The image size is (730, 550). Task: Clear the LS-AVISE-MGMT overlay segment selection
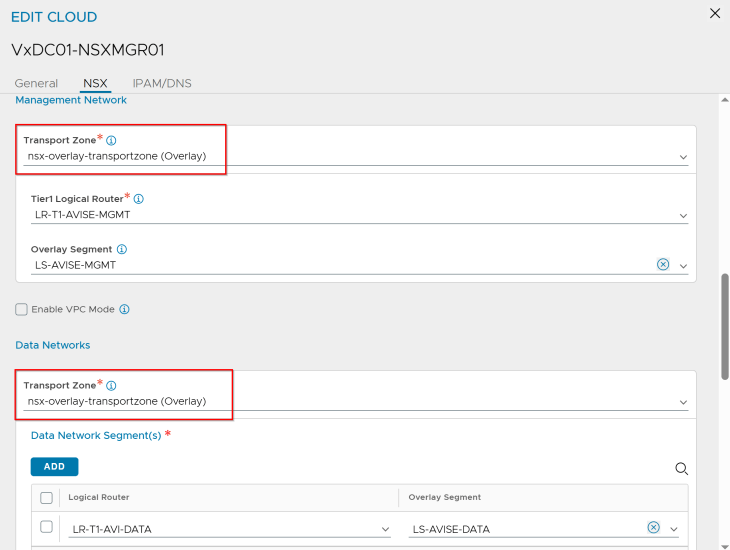coord(662,264)
